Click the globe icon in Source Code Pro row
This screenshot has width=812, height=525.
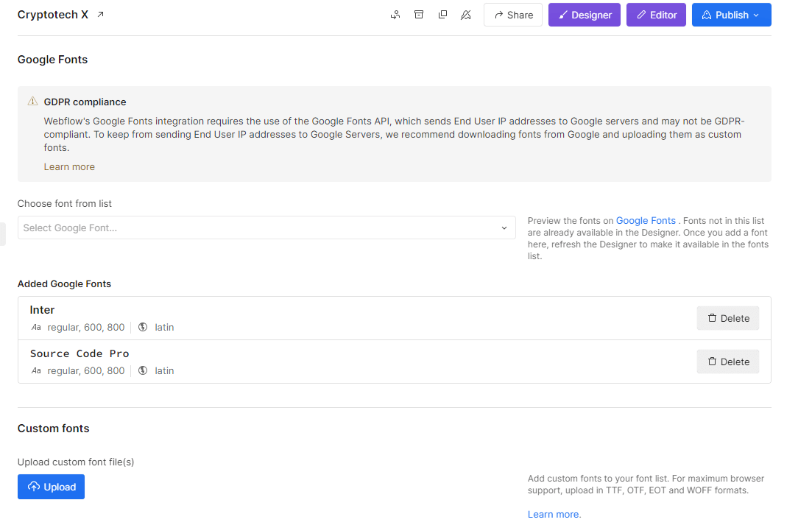coord(143,370)
